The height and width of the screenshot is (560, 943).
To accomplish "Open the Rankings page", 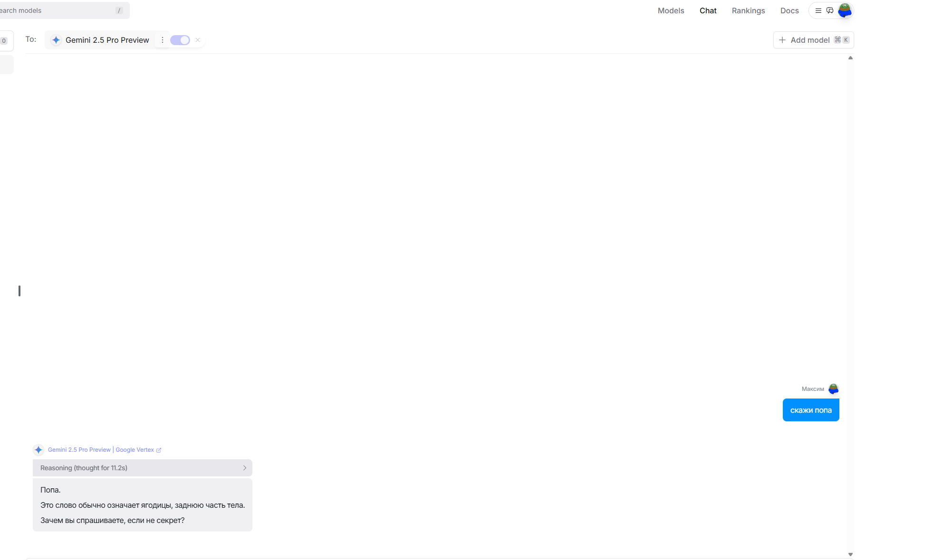I will pos(748,10).
